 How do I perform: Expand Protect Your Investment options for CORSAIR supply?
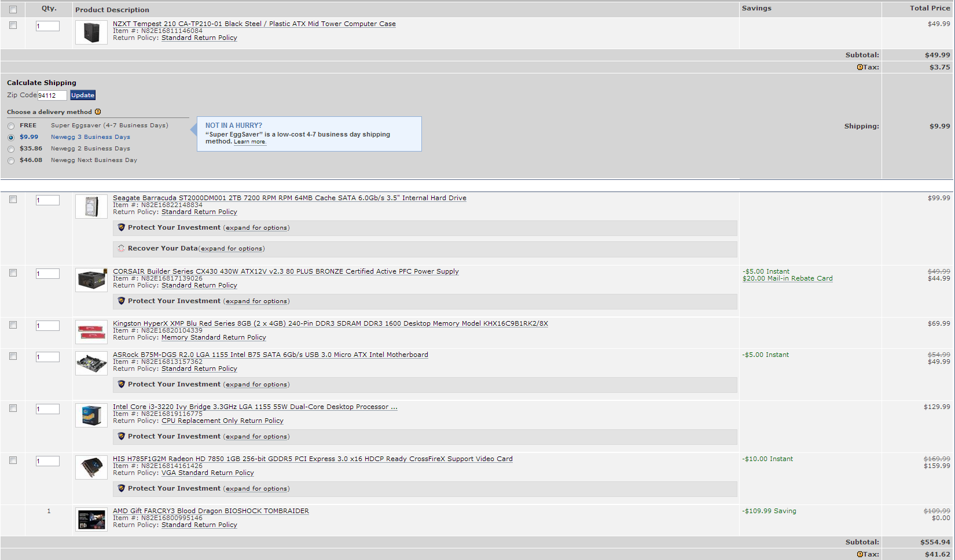256,301
